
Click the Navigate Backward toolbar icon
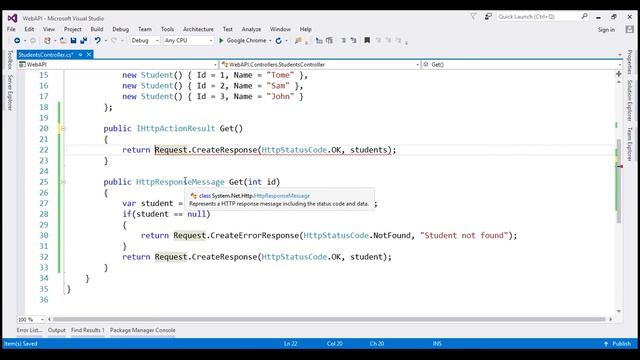(x=17, y=40)
